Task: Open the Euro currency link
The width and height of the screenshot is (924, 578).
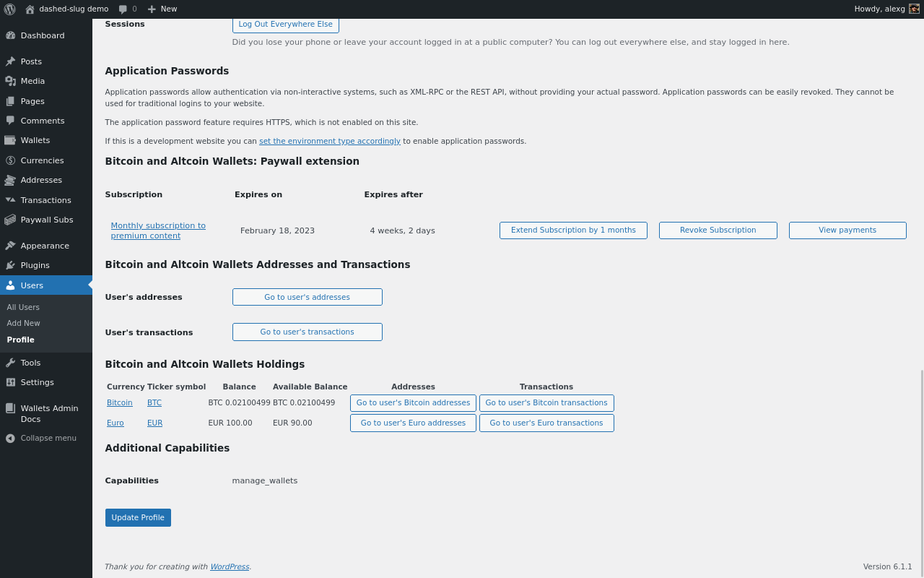Action: click(x=115, y=423)
